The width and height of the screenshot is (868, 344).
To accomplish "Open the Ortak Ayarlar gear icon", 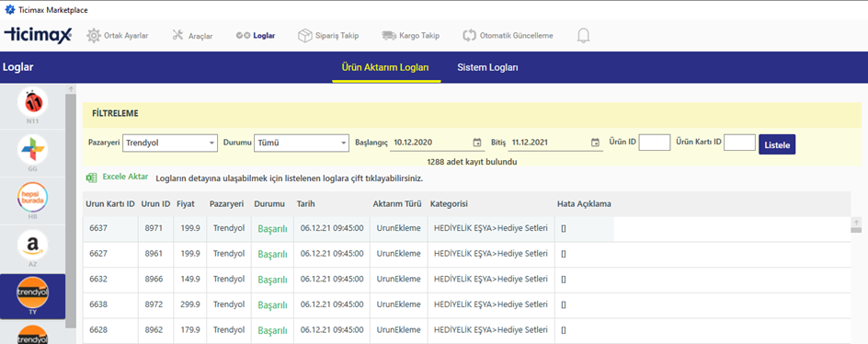I will click(x=94, y=36).
